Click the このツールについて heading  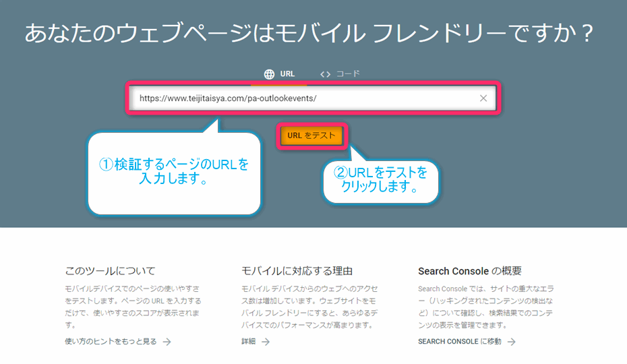110,271
